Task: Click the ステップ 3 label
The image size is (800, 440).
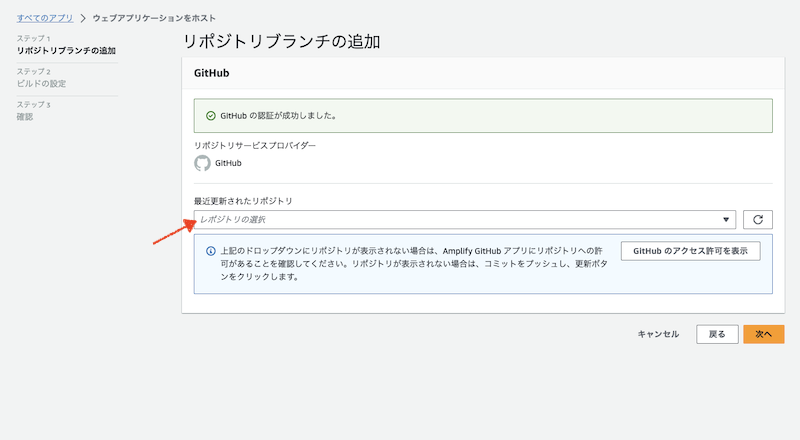Action: [34, 105]
